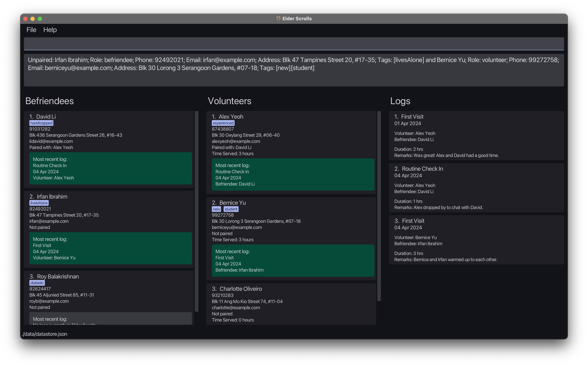Click email lidavid@example.com
The width and height of the screenshot is (588, 366).
point(51,141)
